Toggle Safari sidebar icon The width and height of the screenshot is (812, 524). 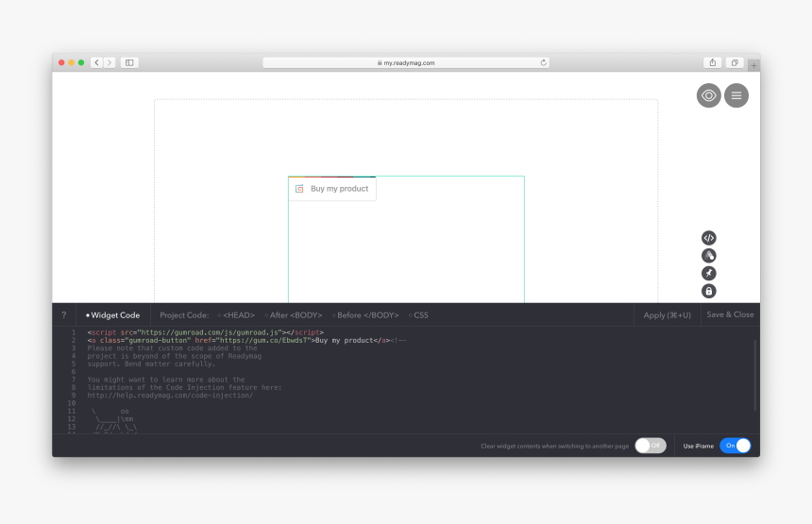[x=129, y=62]
